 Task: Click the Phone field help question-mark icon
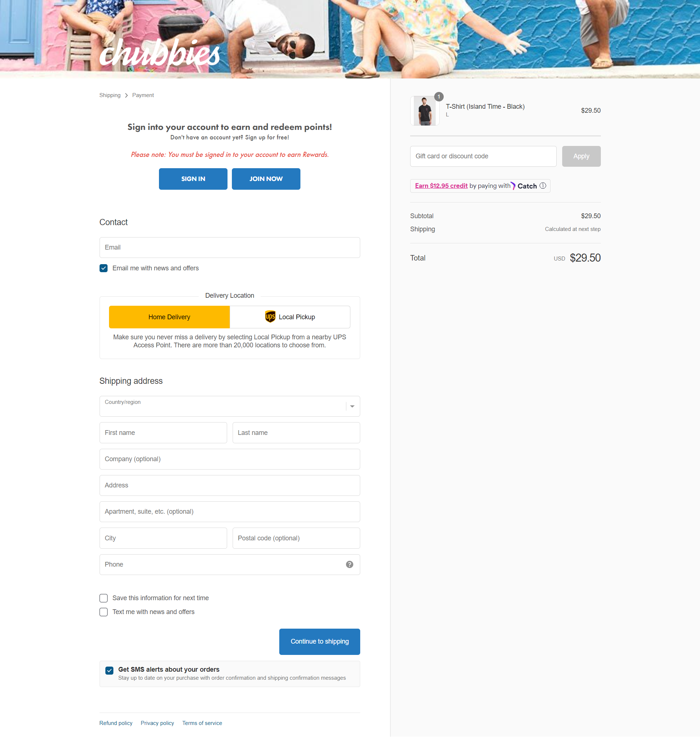[x=349, y=564]
